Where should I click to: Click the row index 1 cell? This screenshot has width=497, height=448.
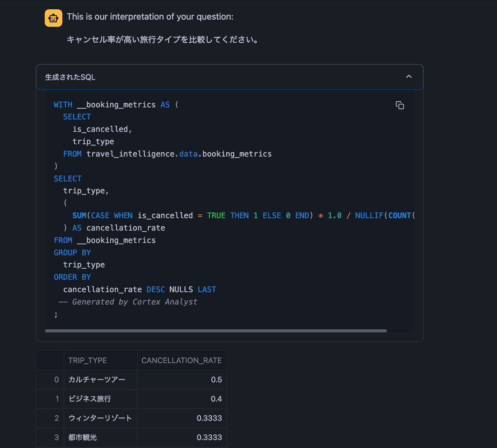[50, 399]
